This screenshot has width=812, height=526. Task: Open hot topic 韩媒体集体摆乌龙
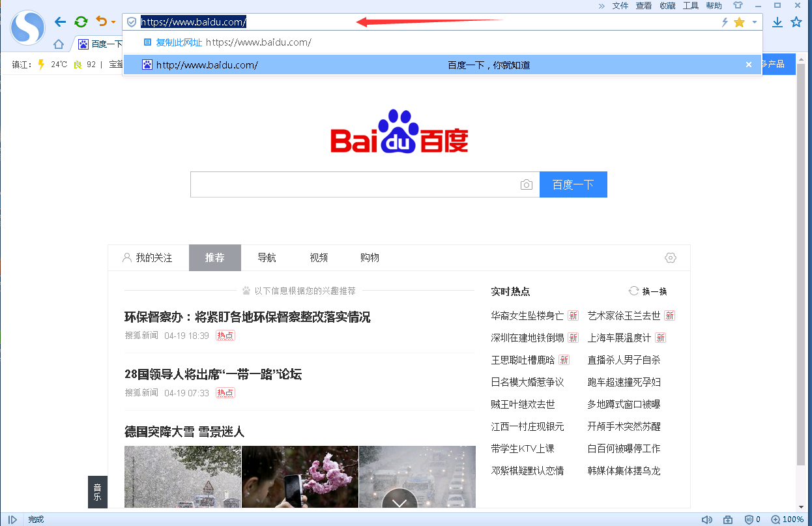click(624, 471)
